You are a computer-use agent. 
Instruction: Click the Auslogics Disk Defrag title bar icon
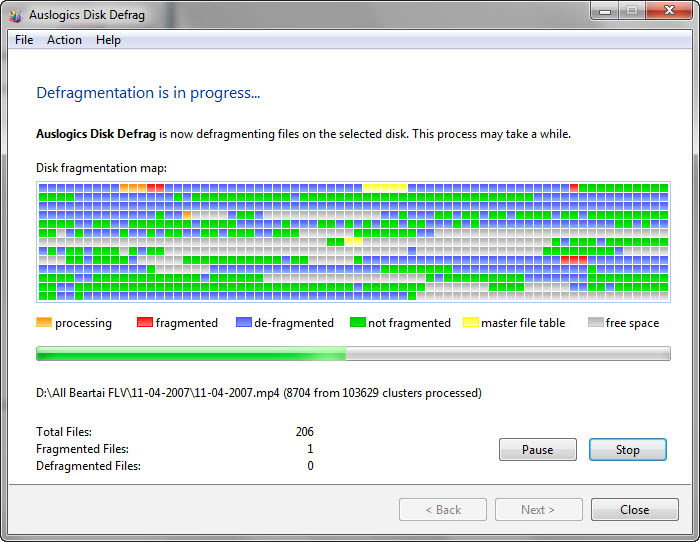tap(16, 16)
